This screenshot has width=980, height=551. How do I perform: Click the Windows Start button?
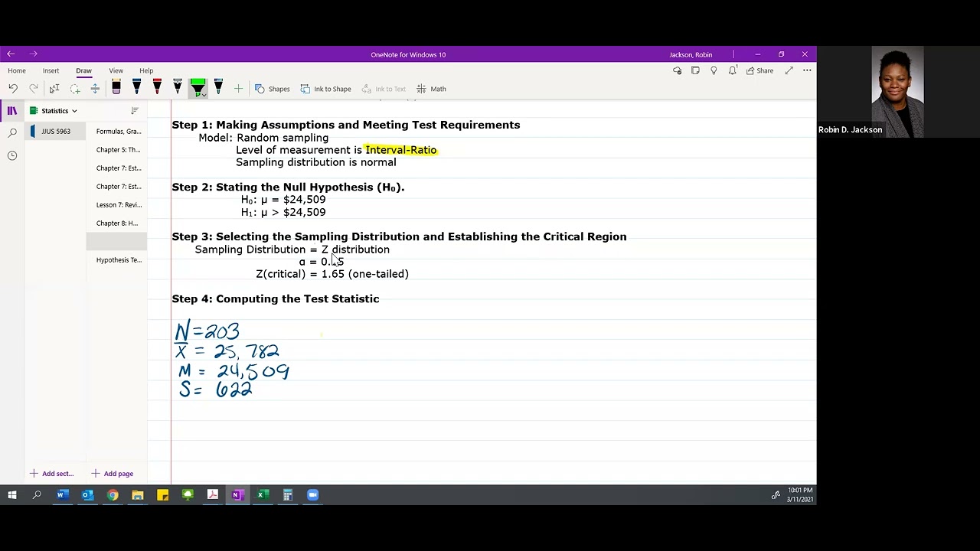[12, 495]
